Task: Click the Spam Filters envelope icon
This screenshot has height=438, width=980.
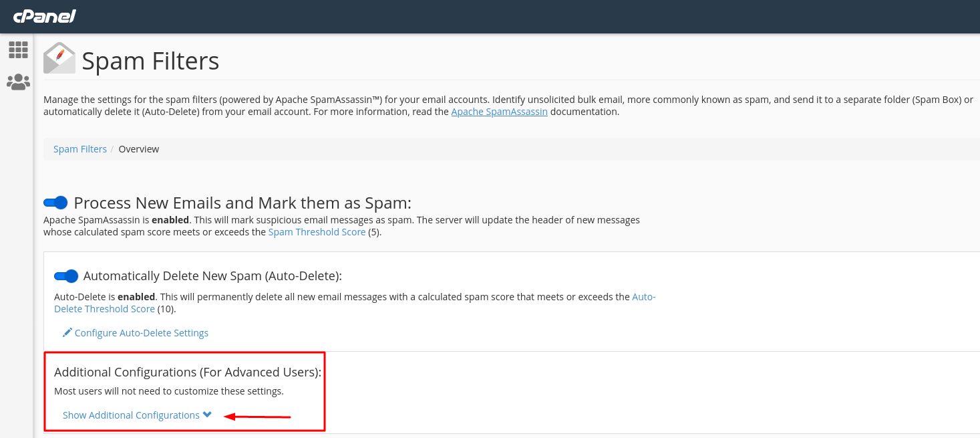Action: 59,58
